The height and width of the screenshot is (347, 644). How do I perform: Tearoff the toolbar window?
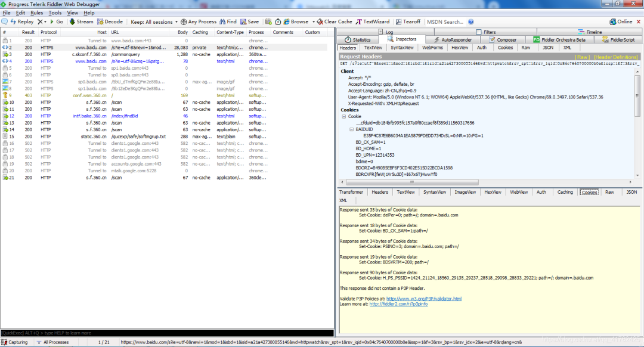pos(408,22)
